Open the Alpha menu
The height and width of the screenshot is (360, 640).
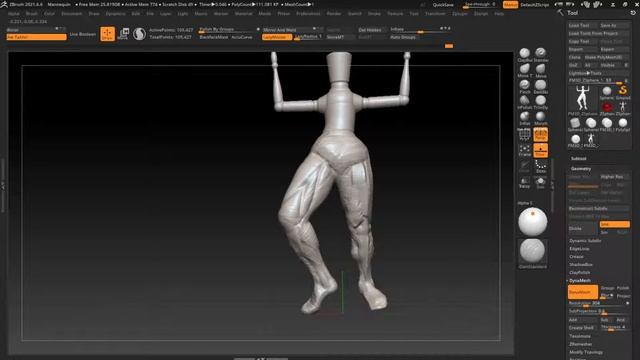click(13, 13)
